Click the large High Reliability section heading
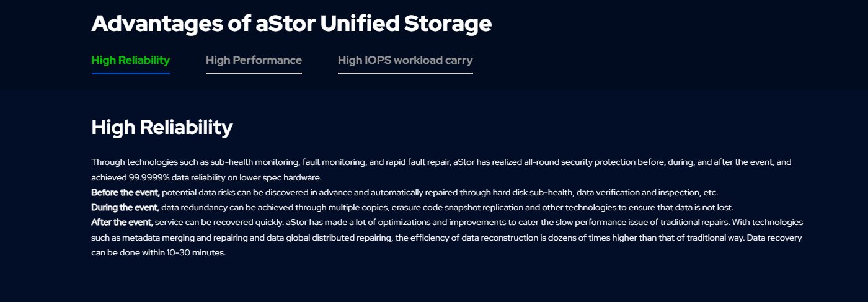This screenshot has height=302, width=868. tap(162, 128)
